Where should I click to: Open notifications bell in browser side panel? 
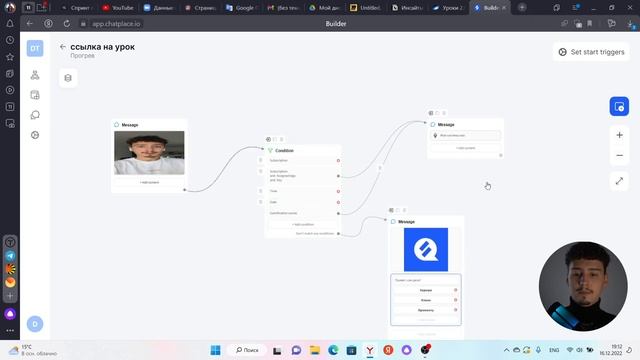click(10, 24)
